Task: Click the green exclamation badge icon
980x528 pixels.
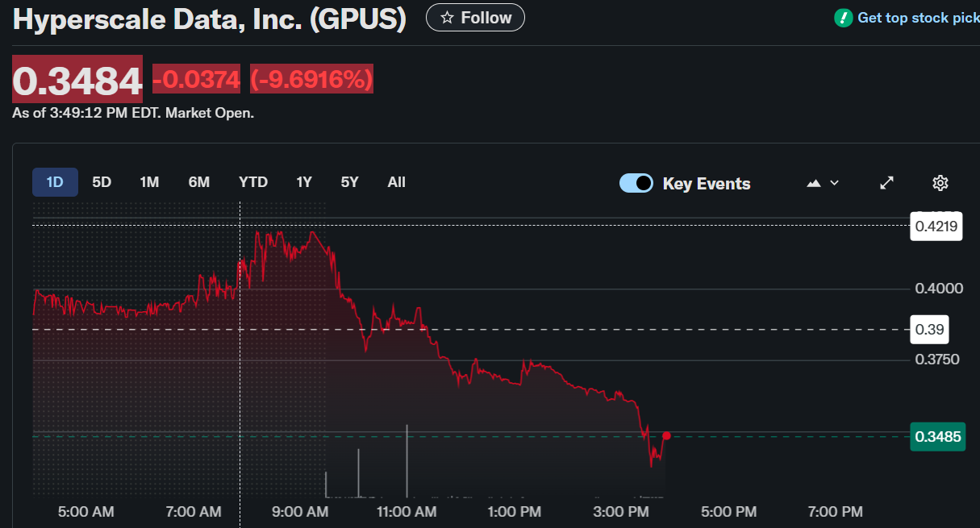Action: (x=844, y=18)
